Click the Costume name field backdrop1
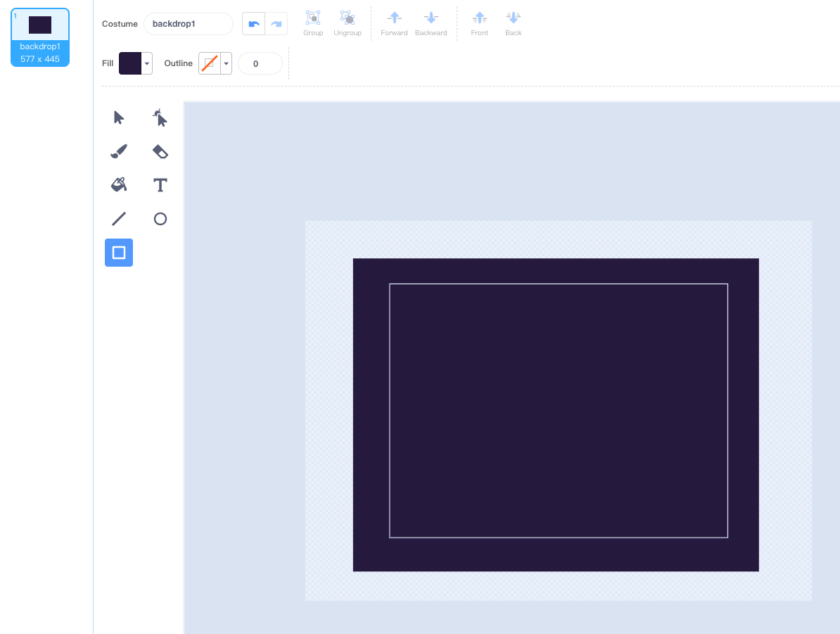Screen dimensions: 840x634 pyautogui.click(x=189, y=24)
